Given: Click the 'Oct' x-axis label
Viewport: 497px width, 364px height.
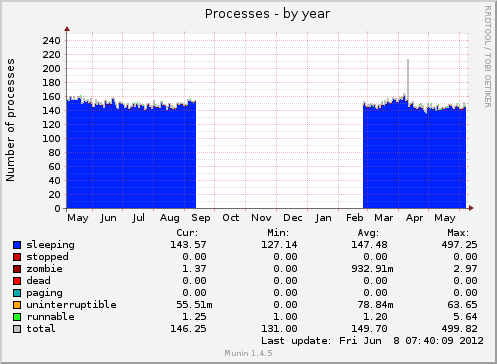Looking at the screenshot, I should pyautogui.click(x=231, y=218).
